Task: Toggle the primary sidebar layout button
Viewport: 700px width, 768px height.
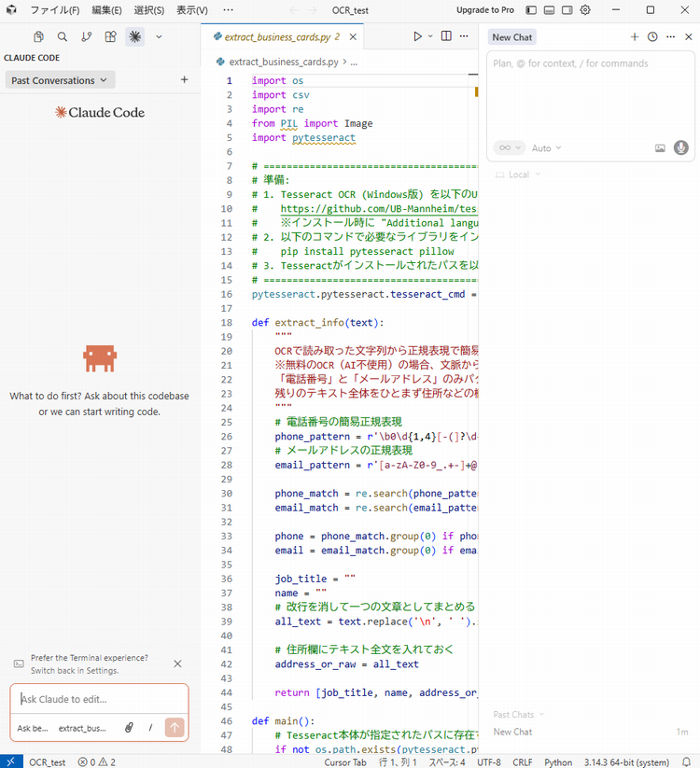Action: tap(531, 10)
